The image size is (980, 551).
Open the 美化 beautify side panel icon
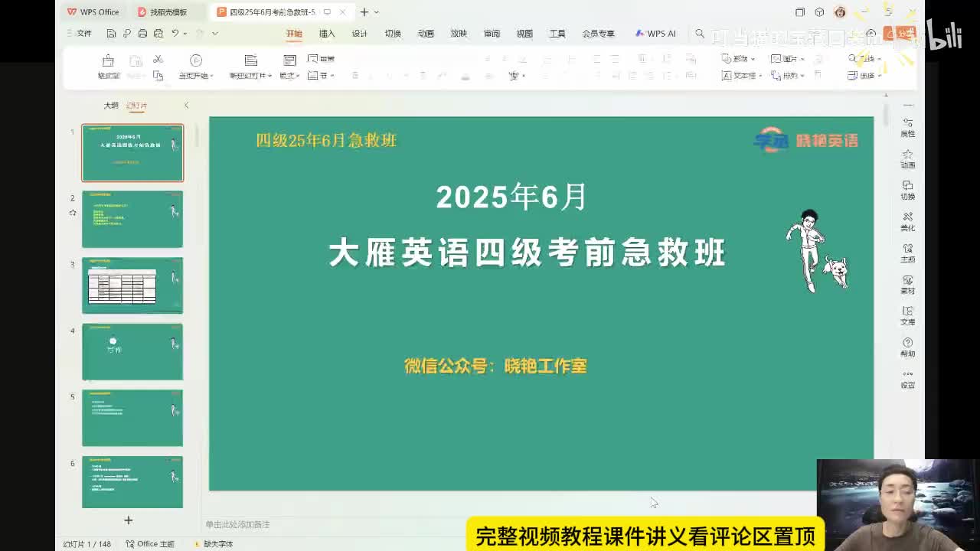(908, 221)
